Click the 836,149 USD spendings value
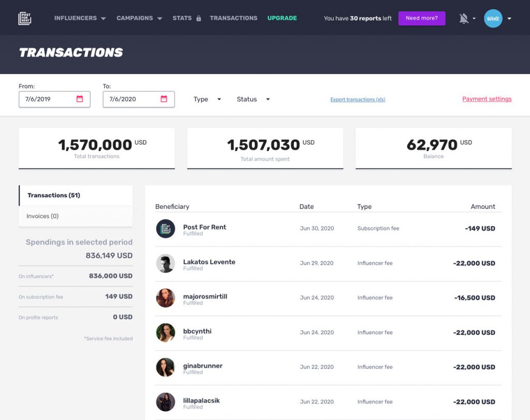The image size is (530, 420). 109,256
